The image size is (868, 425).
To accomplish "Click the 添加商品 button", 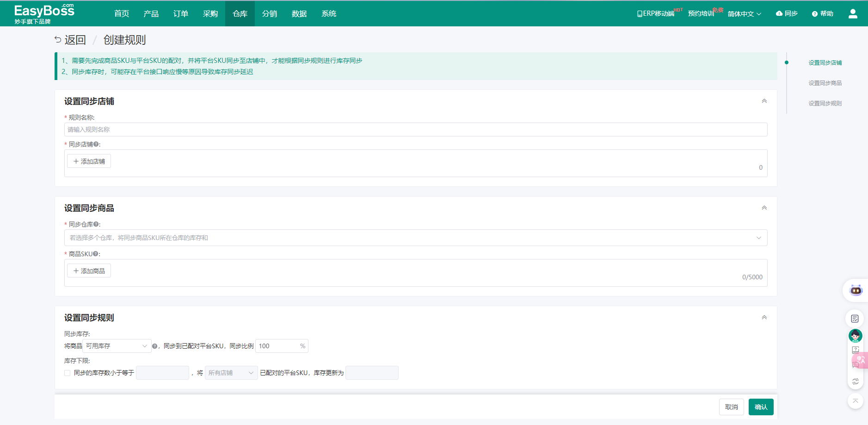I will point(89,271).
